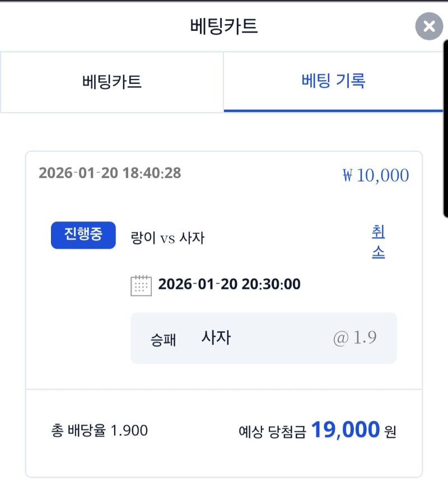Close the 베팅카트 panel with the X button
This screenshot has width=448, height=479.
pyautogui.click(x=429, y=26)
